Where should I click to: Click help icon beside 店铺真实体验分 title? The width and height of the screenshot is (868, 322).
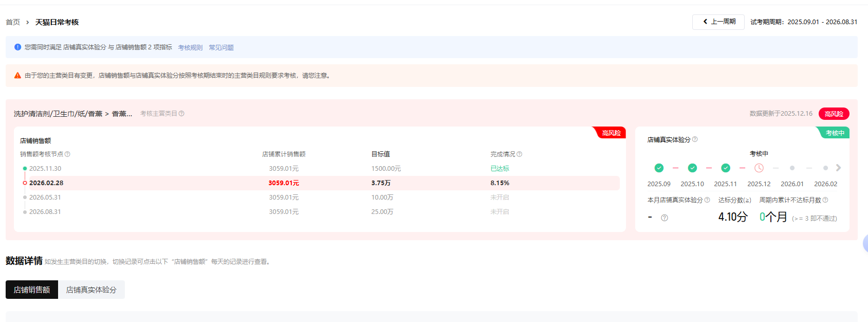tap(695, 139)
